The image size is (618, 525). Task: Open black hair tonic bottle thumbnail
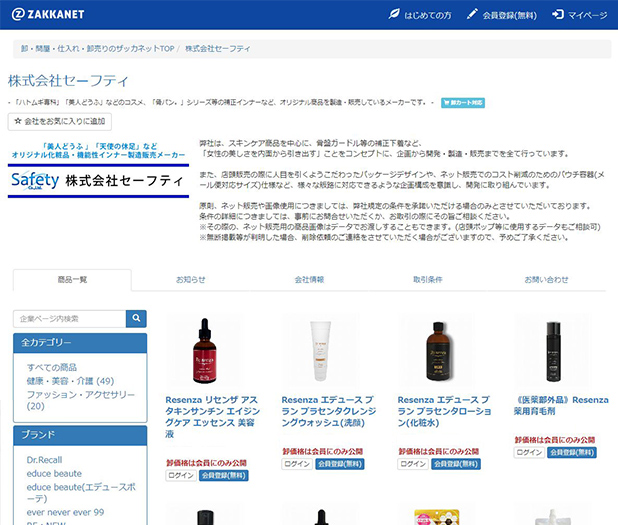coord(553,351)
